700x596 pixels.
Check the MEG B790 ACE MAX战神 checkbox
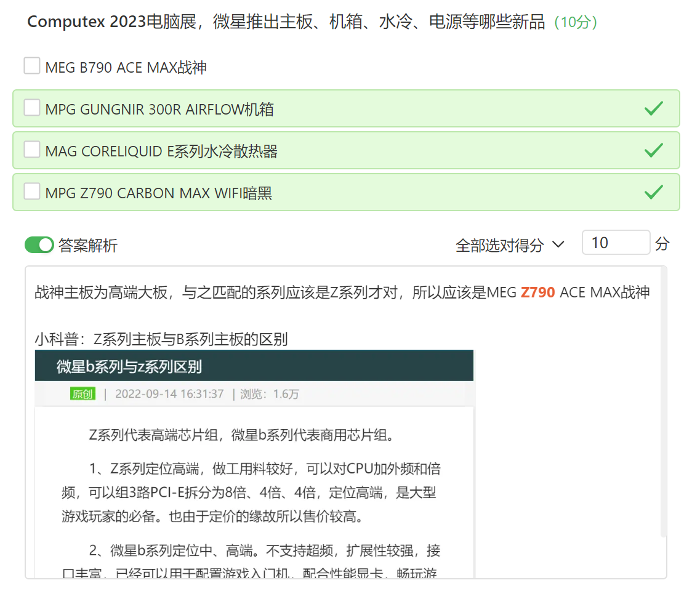[x=32, y=66]
